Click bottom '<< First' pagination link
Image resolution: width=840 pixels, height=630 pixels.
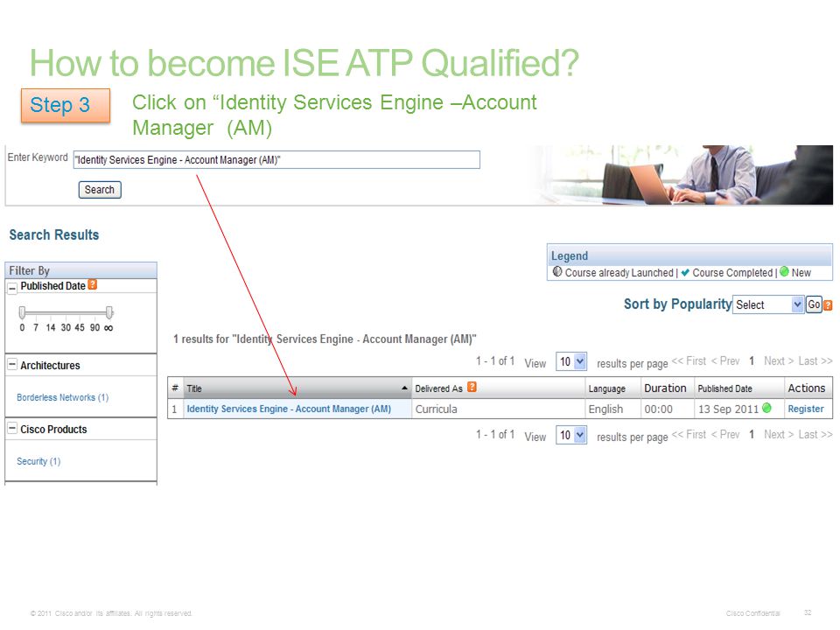tap(689, 435)
